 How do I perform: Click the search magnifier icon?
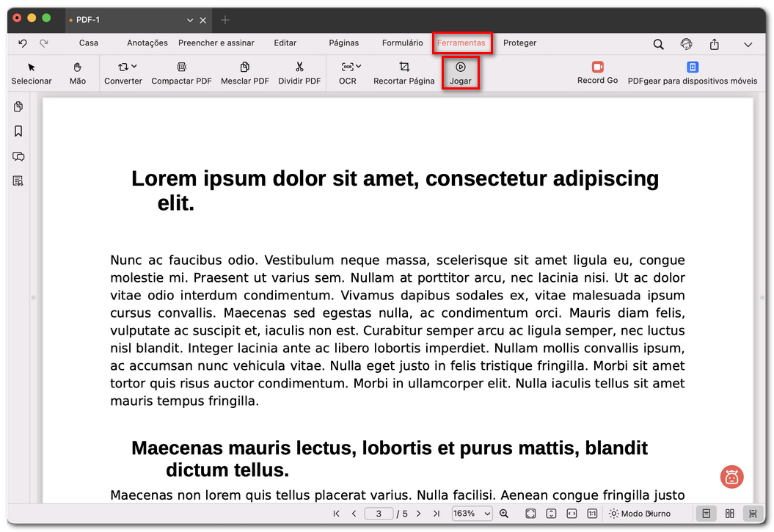point(658,44)
